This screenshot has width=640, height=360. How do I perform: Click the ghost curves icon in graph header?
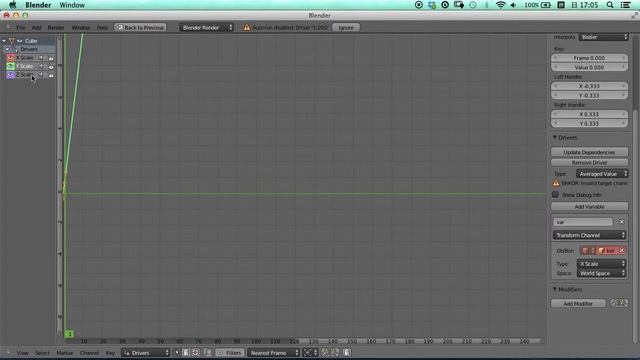click(347, 353)
